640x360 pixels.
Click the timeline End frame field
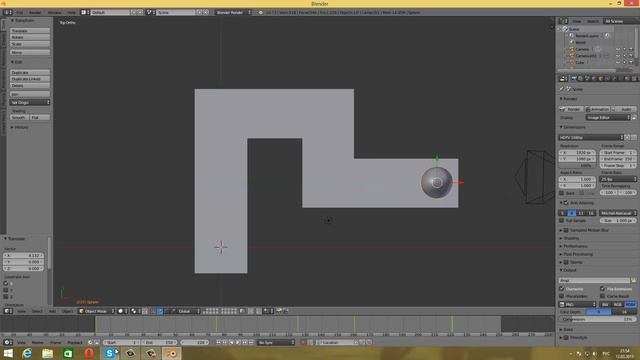pos(159,342)
